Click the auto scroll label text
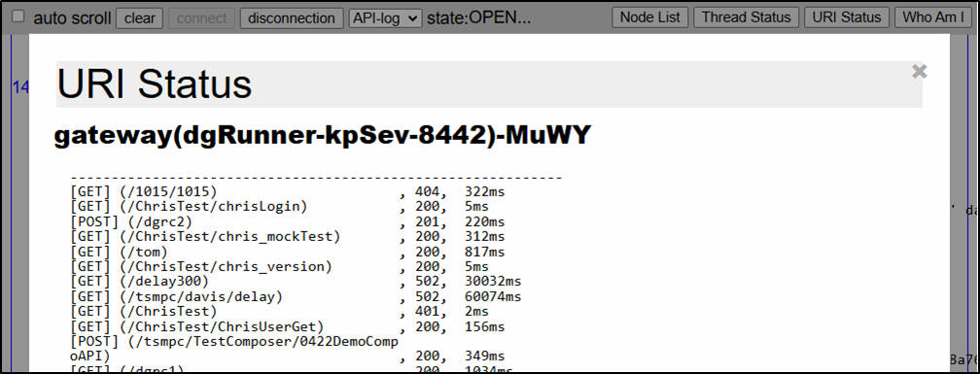Image resolution: width=980 pixels, height=374 pixels. click(x=71, y=17)
